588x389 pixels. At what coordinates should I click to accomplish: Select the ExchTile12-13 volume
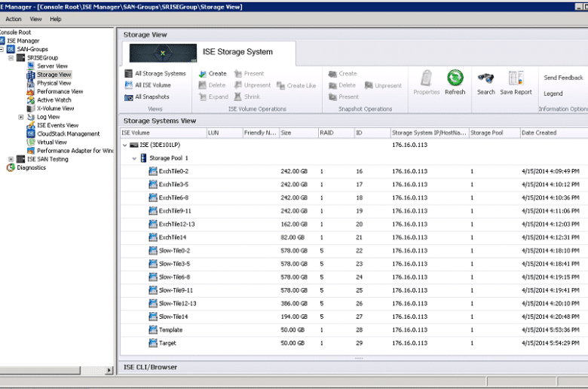point(176,225)
